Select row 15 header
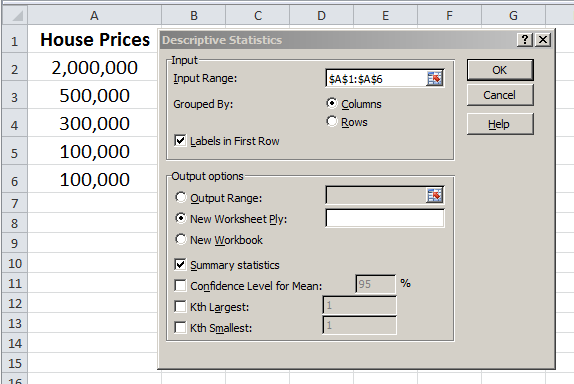 [15, 363]
